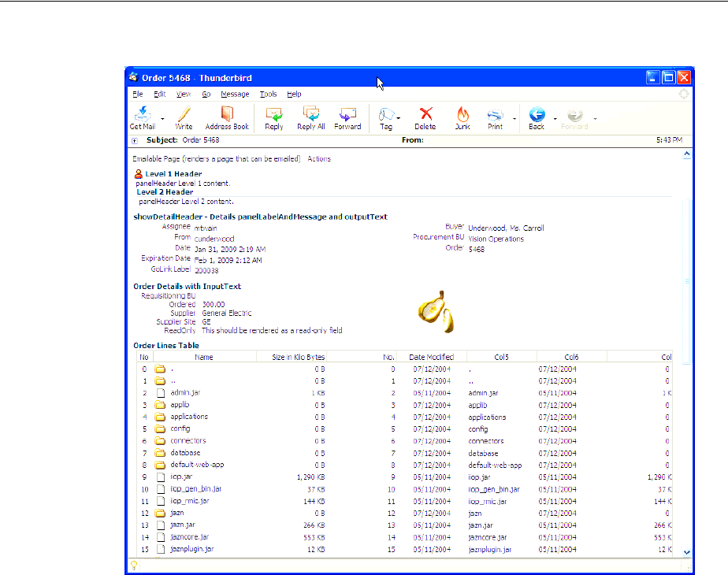
Task: Click the folder icon for default-web-app
Action: point(160,465)
